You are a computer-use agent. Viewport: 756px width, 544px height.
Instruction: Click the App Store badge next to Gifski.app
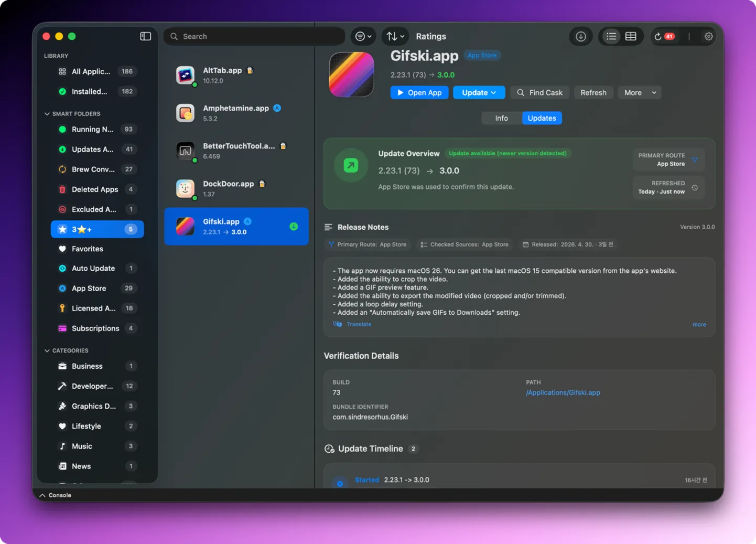(x=482, y=55)
